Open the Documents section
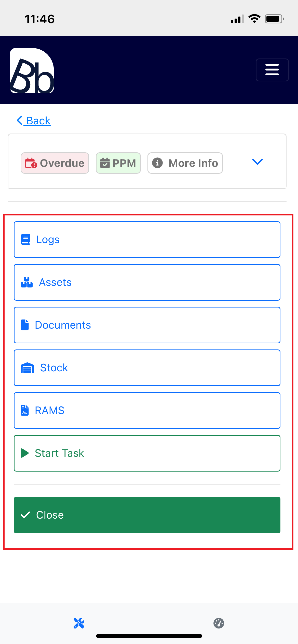Screen dimensions: 298x644 (147, 325)
